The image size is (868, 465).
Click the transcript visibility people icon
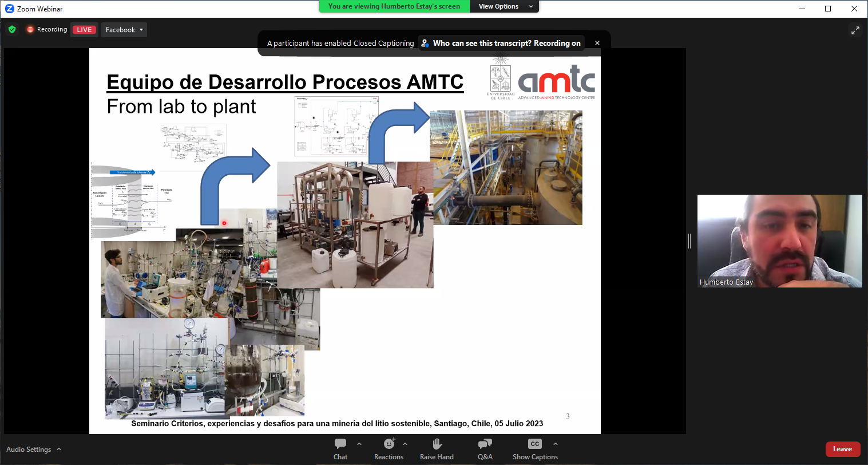pos(425,43)
